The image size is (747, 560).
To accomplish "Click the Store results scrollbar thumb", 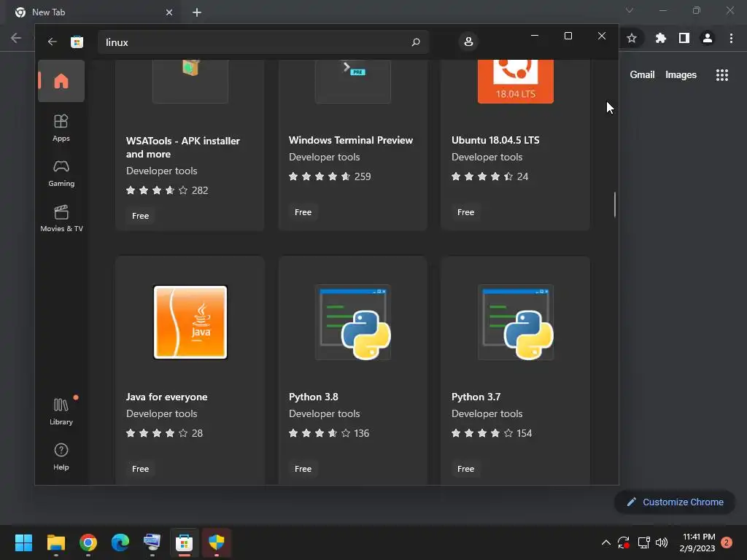I will (614, 204).
